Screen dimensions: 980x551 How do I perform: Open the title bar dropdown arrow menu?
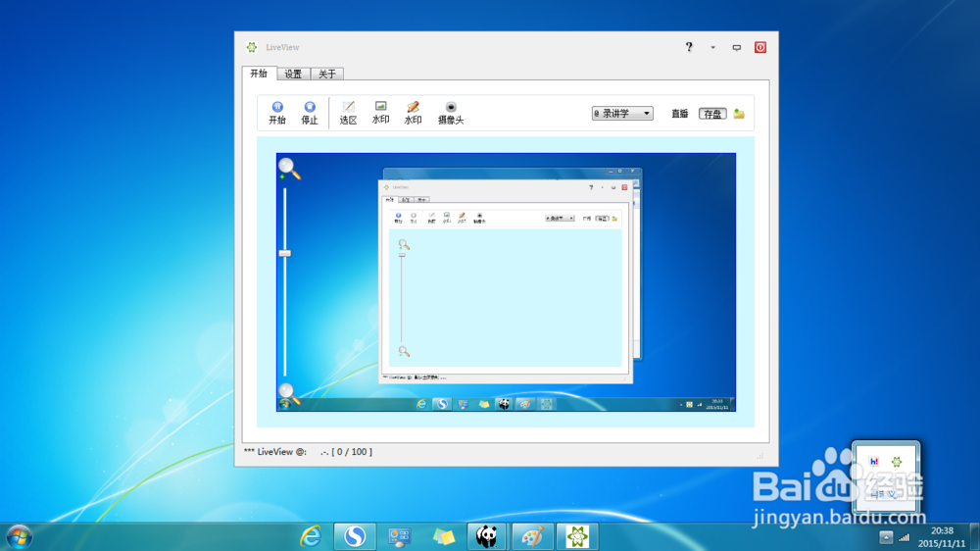pos(712,47)
